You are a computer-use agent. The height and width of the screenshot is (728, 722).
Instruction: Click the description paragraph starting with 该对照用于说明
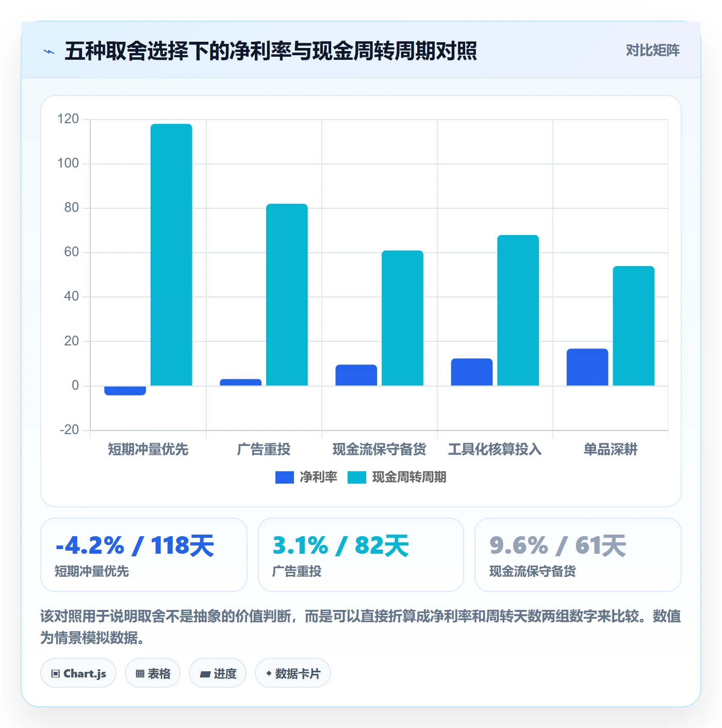coord(361,627)
